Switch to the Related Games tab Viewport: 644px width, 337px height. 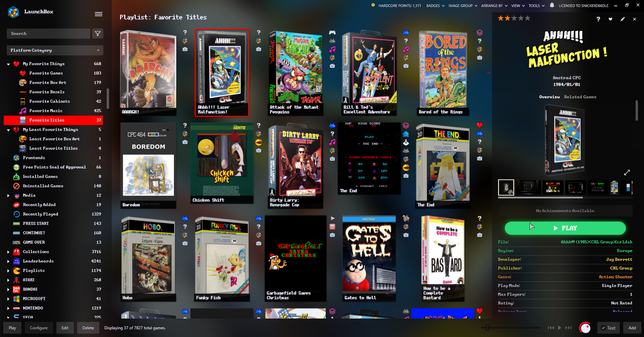(580, 97)
